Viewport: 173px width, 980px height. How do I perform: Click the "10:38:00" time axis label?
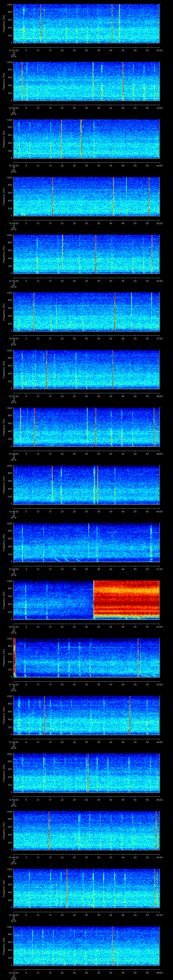pos(13,454)
